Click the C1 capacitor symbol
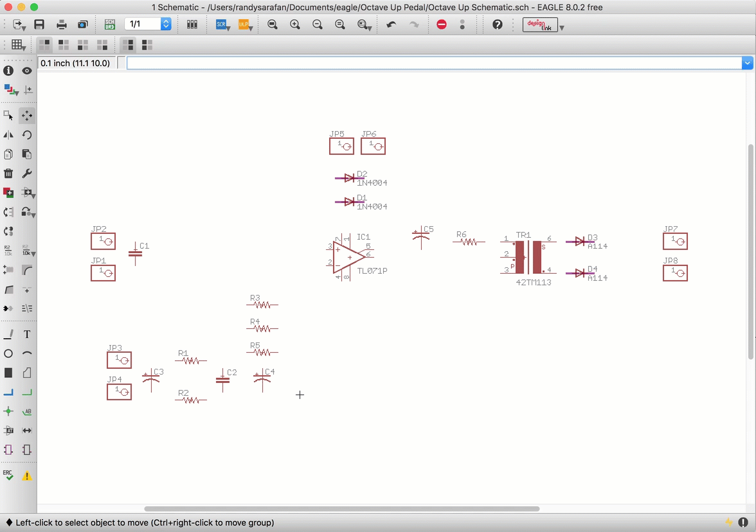 [x=136, y=253]
